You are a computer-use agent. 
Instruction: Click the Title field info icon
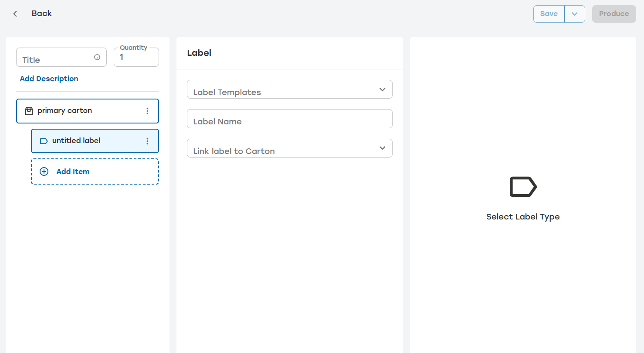97,57
